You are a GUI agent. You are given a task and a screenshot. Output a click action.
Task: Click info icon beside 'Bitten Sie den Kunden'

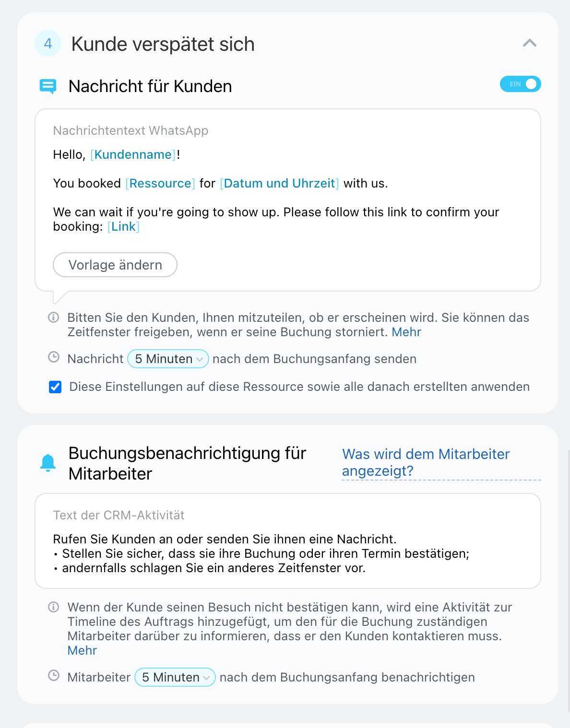click(x=54, y=317)
